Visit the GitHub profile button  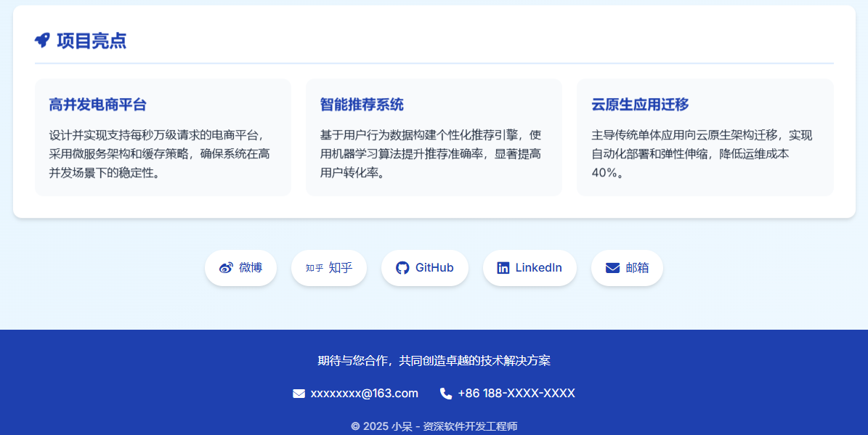tap(425, 268)
